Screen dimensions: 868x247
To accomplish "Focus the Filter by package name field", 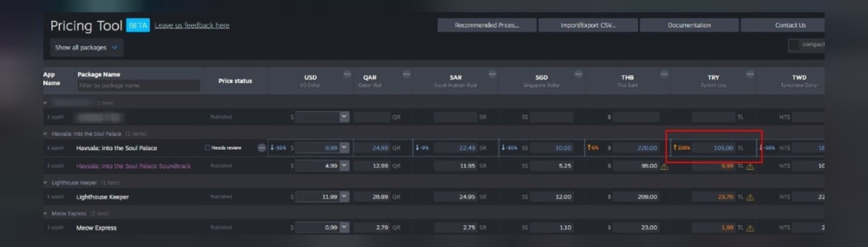I will 138,85.
